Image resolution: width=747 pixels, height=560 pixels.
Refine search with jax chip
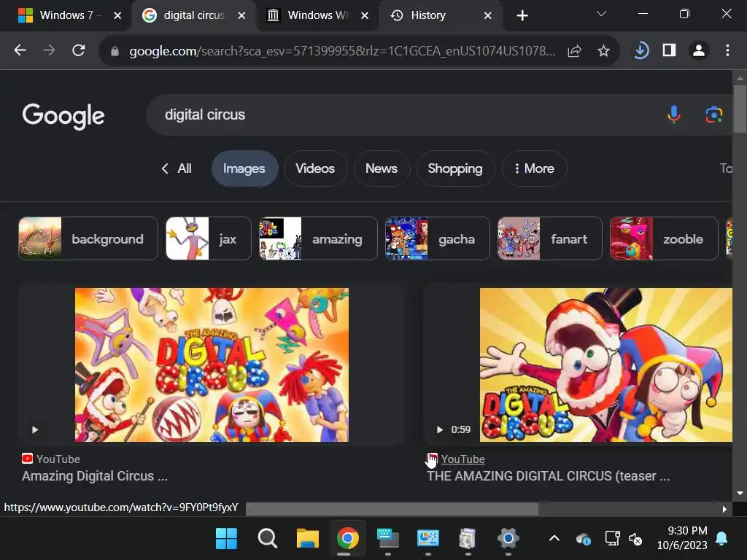pos(208,238)
